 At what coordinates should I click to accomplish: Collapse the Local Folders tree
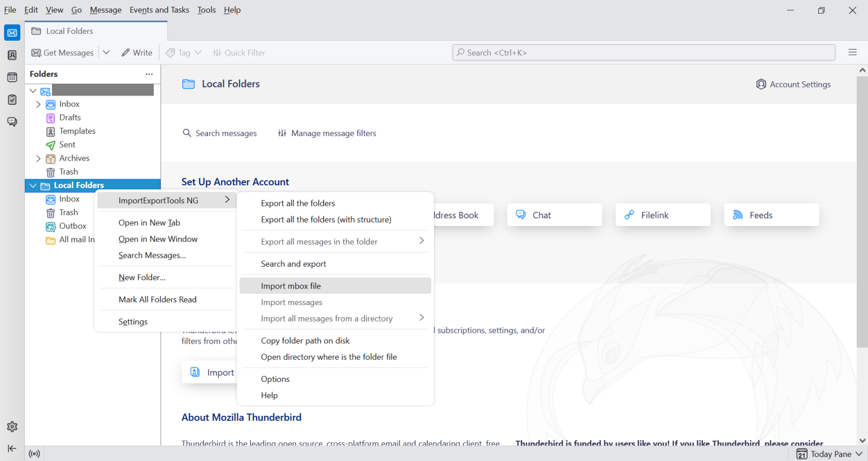[x=33, y=185]
